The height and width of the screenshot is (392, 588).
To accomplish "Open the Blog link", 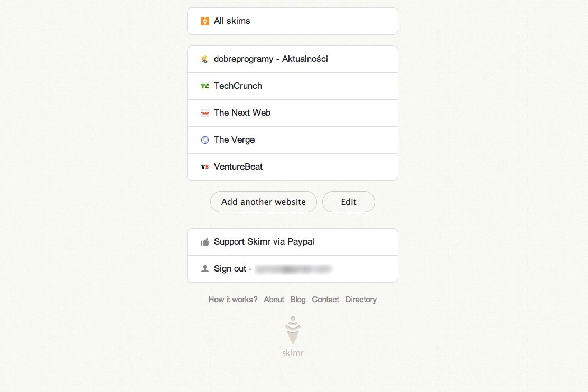I will click(x=298, y=300).
